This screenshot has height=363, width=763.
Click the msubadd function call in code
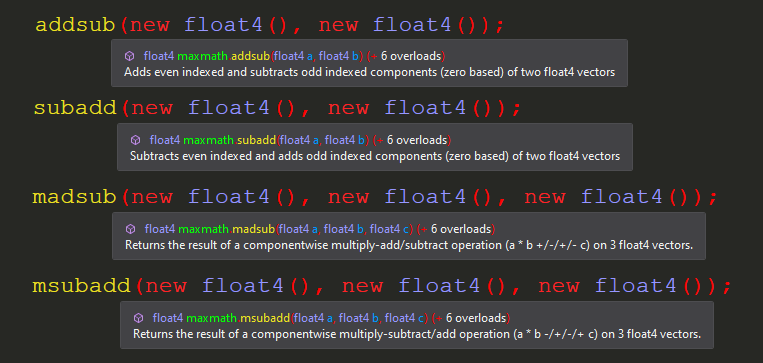pyautogui.click(x=81, y=286)
